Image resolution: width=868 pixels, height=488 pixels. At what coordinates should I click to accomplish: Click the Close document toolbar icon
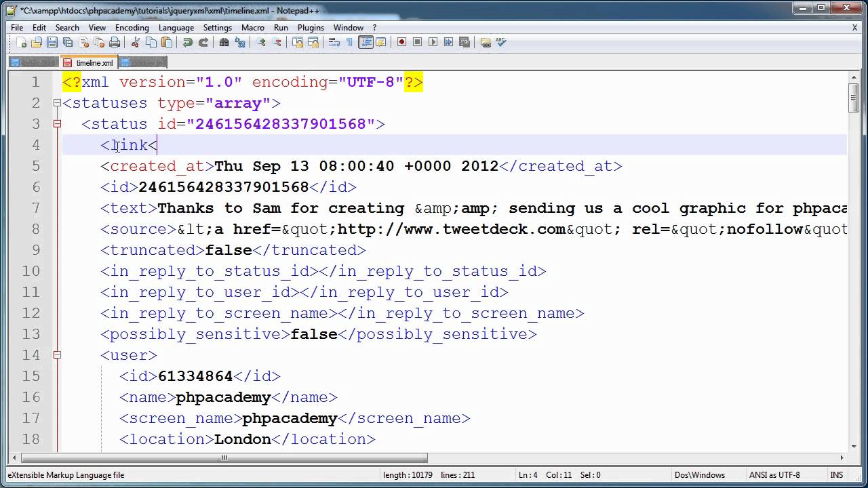83,42
